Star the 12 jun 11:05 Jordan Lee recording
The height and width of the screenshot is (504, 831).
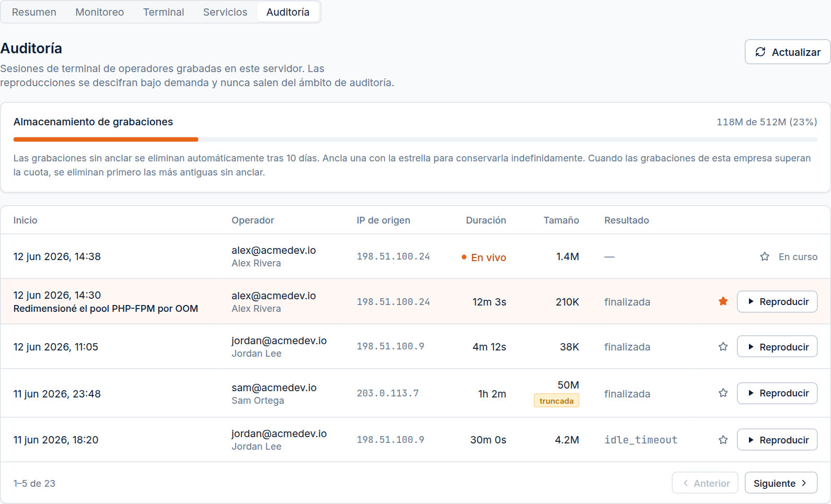click(723, 347)
